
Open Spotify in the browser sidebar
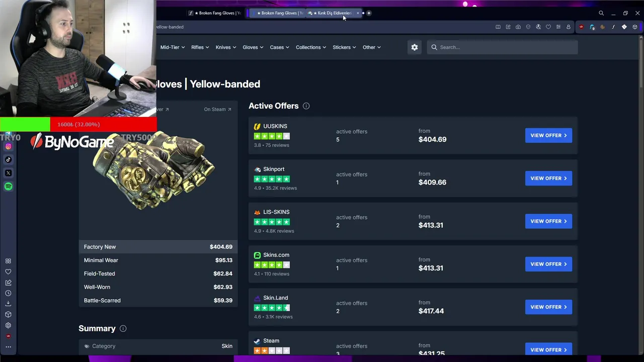8,187
